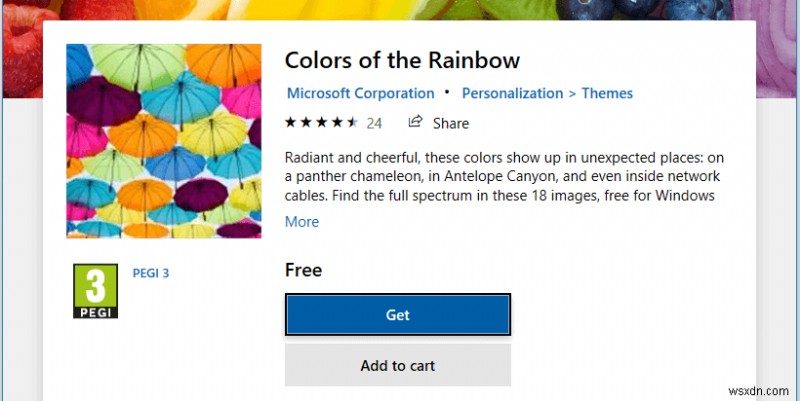Viewport: 800px width, 401px height.
Task: Open the Microsoft Corporation publisher link
Action: click(360, 93)
